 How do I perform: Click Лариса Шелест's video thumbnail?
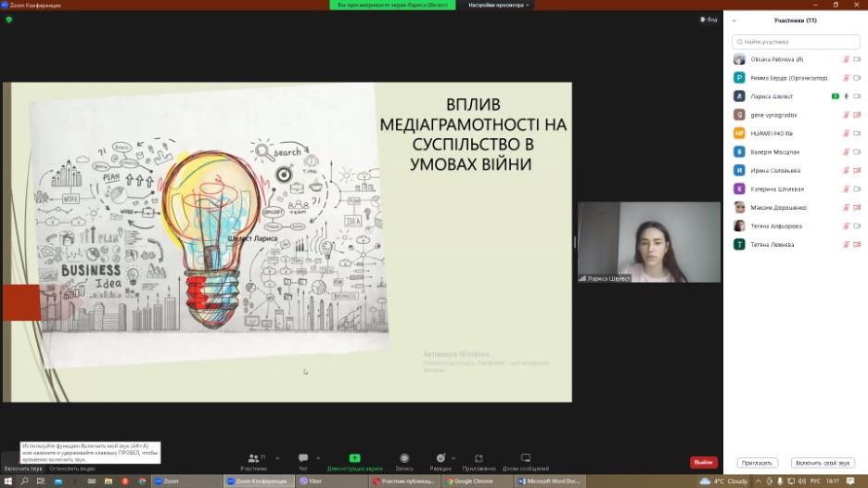tap(648, 242)
